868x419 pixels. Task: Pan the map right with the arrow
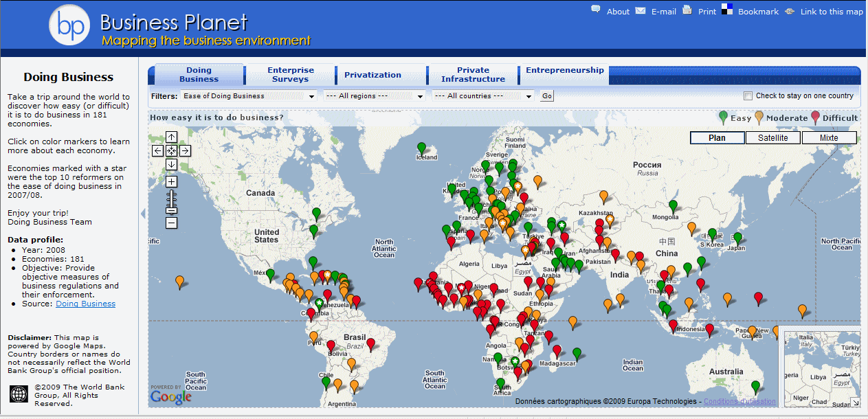point(186,150)
